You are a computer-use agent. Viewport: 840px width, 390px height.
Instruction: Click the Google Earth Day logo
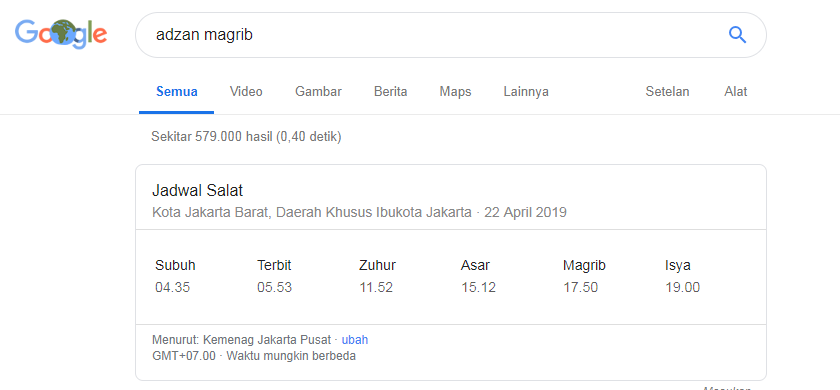point(61,34)
